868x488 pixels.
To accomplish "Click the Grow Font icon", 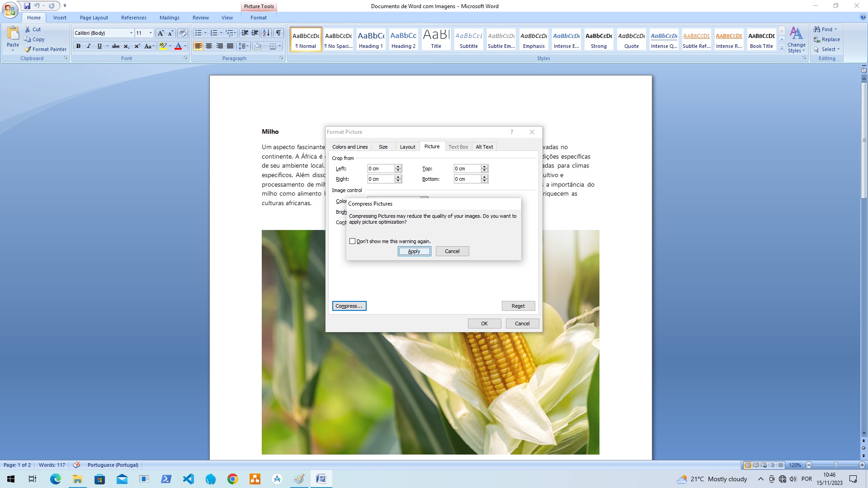I will (160, 33).
